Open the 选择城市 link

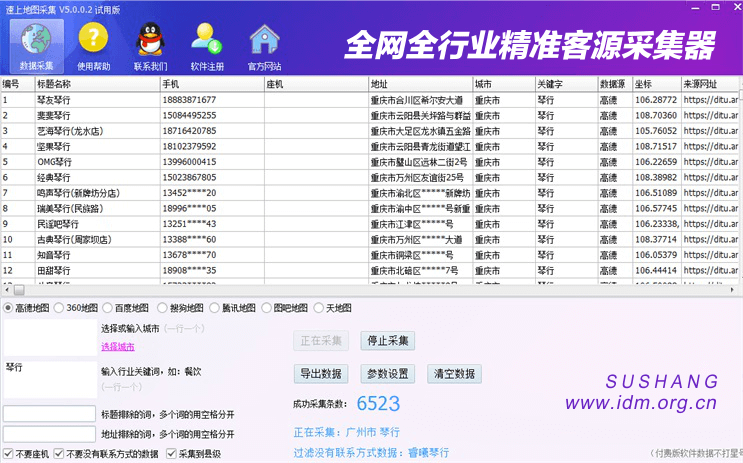coord(118,347)
